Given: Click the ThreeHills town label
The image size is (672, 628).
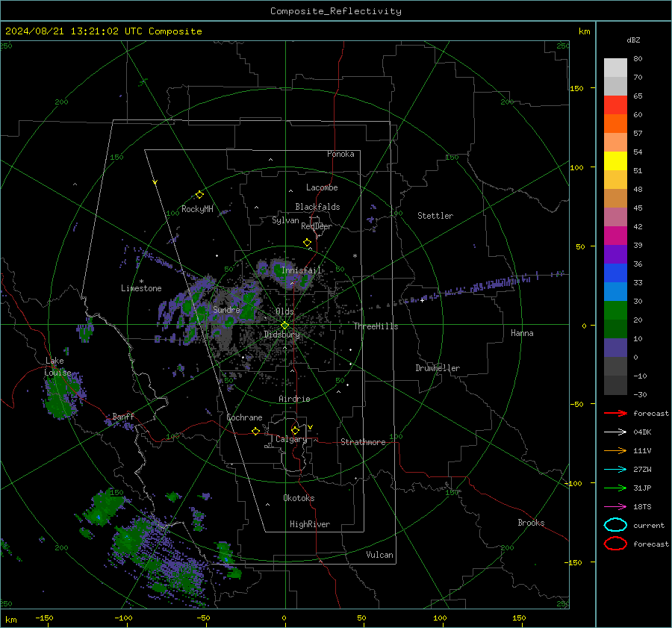Looking at the screenshot, I should click(x=376, y=326).
